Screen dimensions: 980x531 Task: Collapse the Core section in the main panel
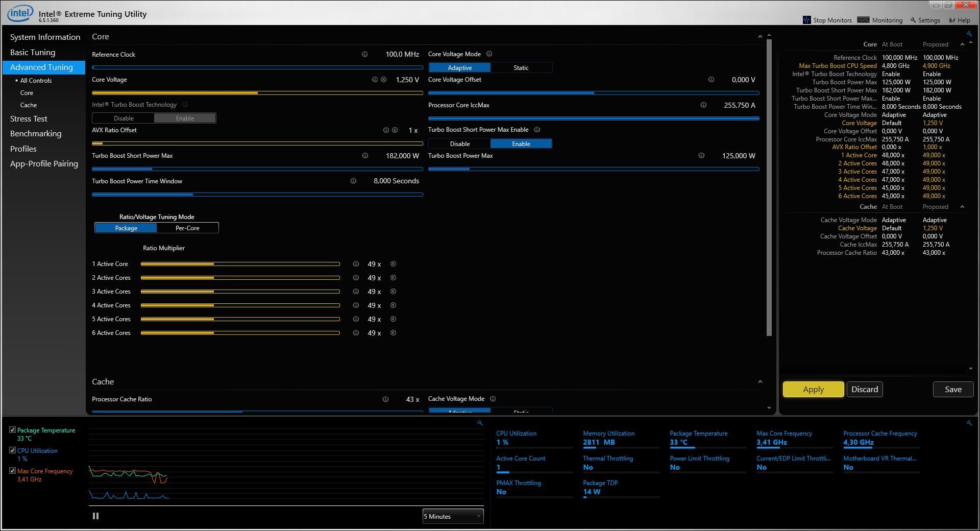pos(760,37)
